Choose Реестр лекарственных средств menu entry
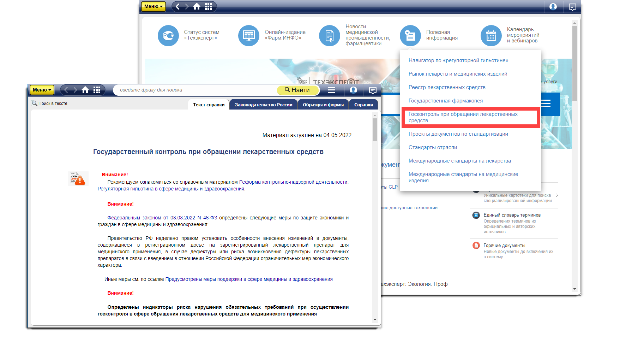This screenshot has width=644, height=342. point(447,87)
